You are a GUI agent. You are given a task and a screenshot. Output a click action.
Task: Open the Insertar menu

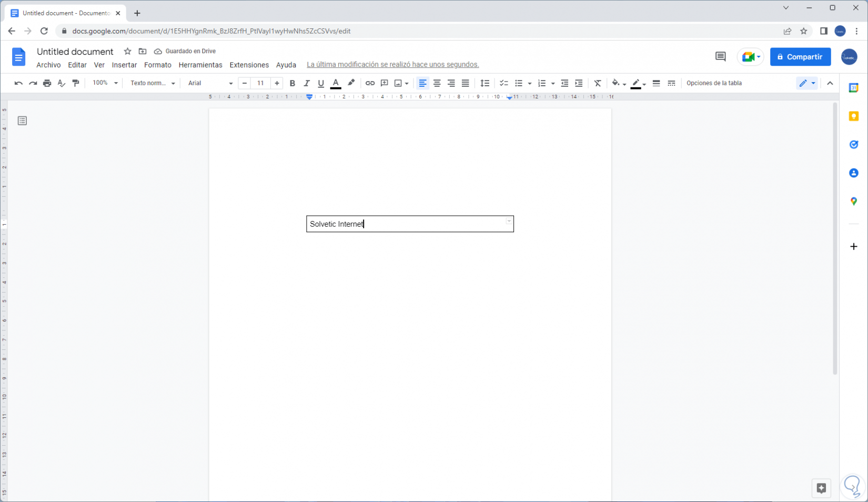coord(124,65)
